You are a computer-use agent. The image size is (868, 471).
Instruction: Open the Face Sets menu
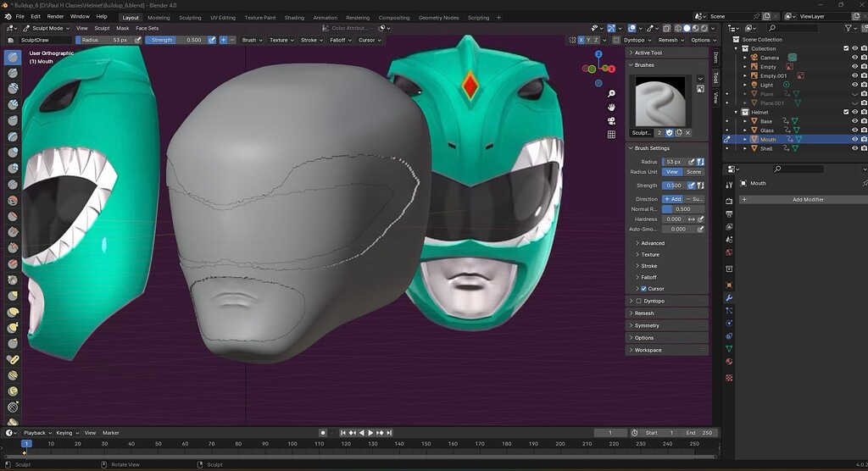click(x=147, y=28)
